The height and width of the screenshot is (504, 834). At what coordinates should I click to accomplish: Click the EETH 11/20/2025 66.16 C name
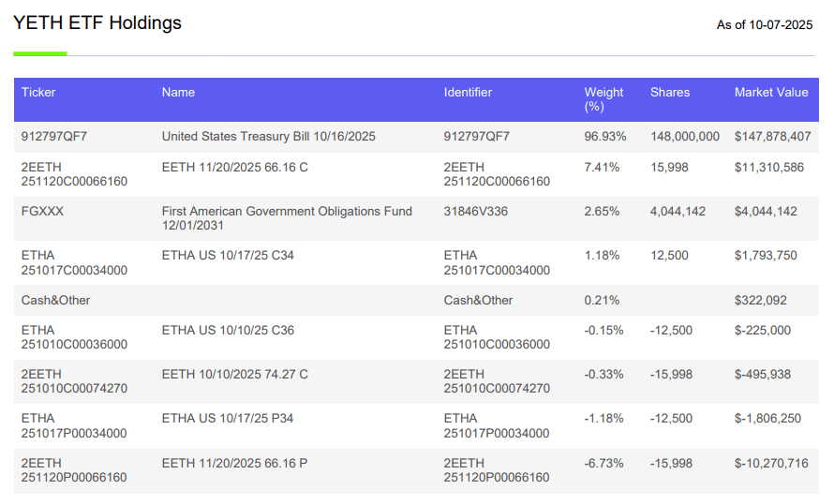(x=234, y=167)
